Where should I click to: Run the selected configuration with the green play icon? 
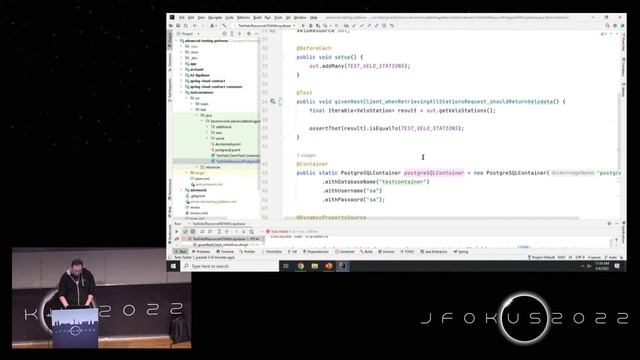303,26
